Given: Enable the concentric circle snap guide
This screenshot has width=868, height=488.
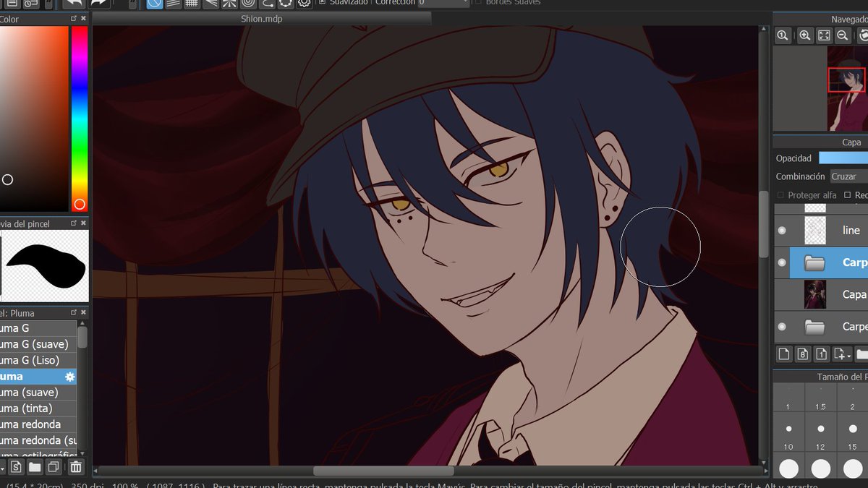Looking at the screenshot, I should pos(248,3).
